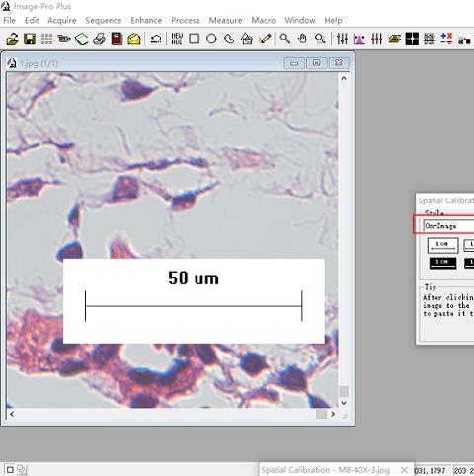Select the magic wand pencil tool

(x=265, y=39)
